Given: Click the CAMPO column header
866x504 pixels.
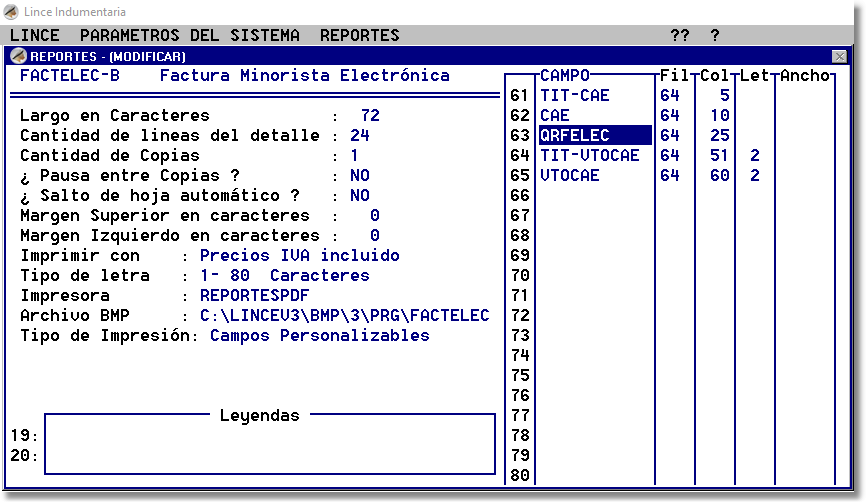Looking at the screenshot, I should click(564, 76).
